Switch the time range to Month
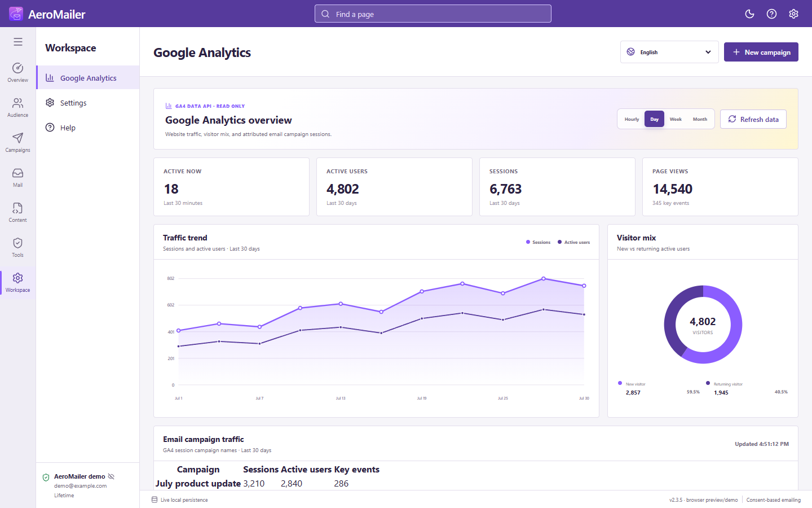The height and width of the screenshot is (508, 812). (x=700, y=119)
